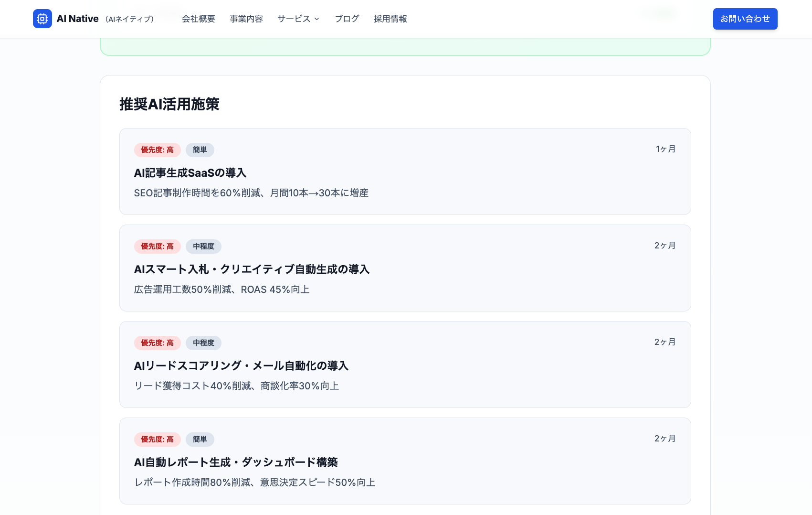812x515 pixels.
Task: Open the 採用情報 page
Action: (390, 19)
